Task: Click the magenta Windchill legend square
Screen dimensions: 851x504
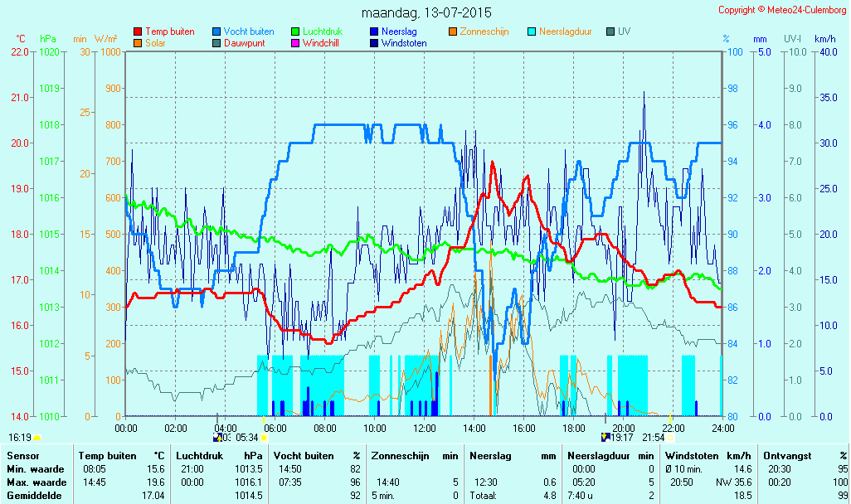Action: pos(295,43)
